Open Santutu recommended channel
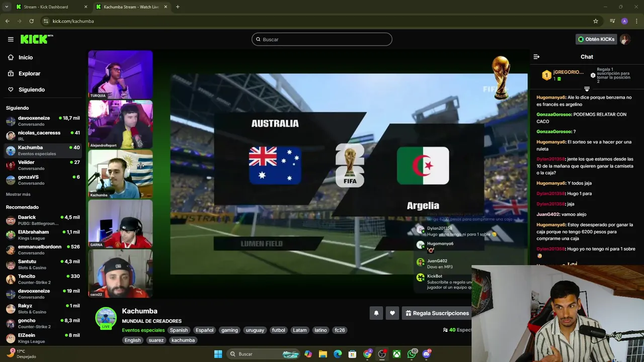 (x=43, y=264)
